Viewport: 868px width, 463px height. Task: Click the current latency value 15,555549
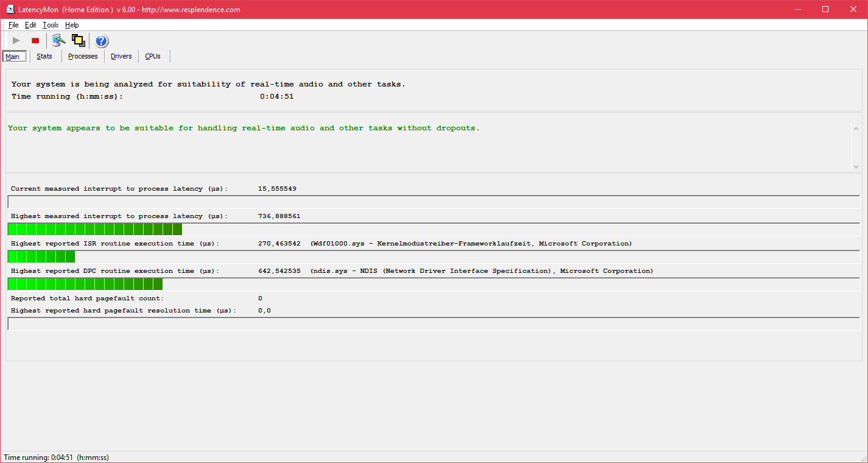277,189
